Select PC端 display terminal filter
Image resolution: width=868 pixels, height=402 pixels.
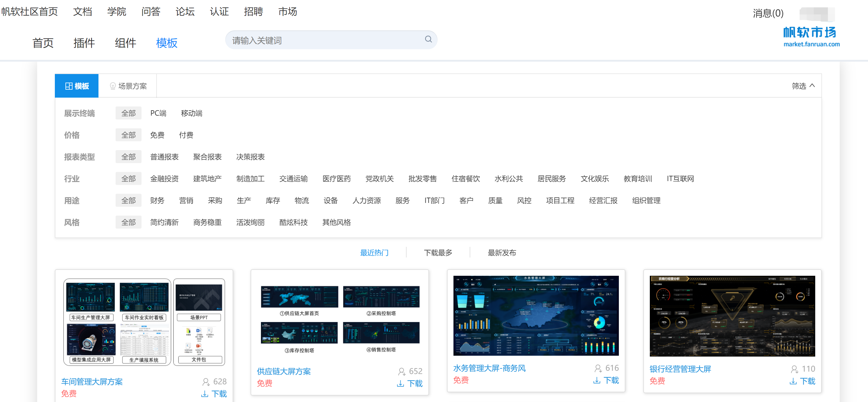point(158,113)
